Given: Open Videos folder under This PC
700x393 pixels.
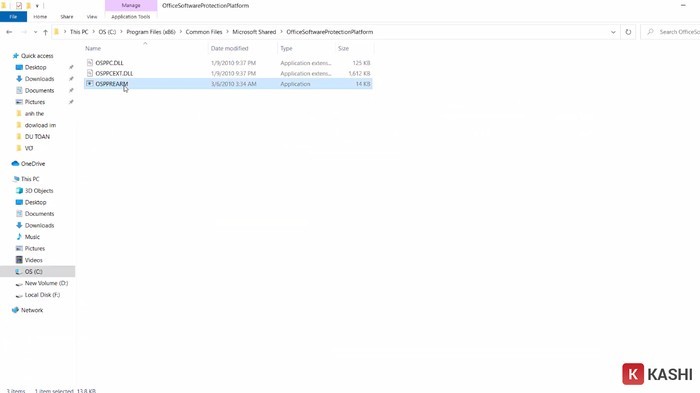Looking at the screenshot, I should [33, 260].
